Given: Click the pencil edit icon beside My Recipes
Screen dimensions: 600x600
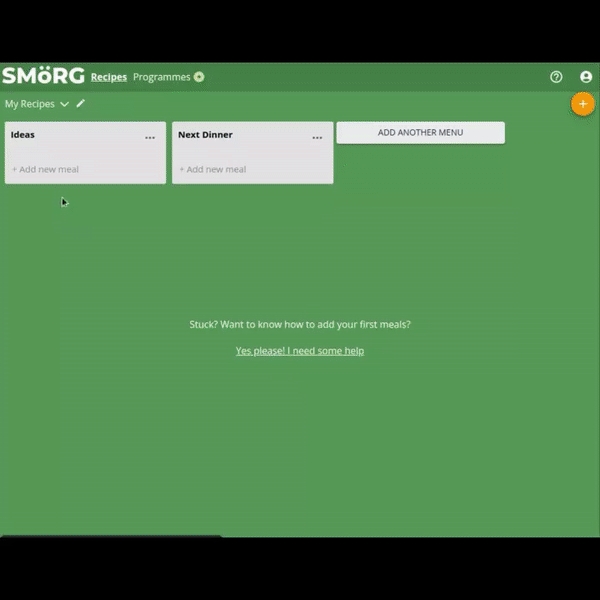Looking at the screenshot, I should pyautogui.click(x=80, y=103).
